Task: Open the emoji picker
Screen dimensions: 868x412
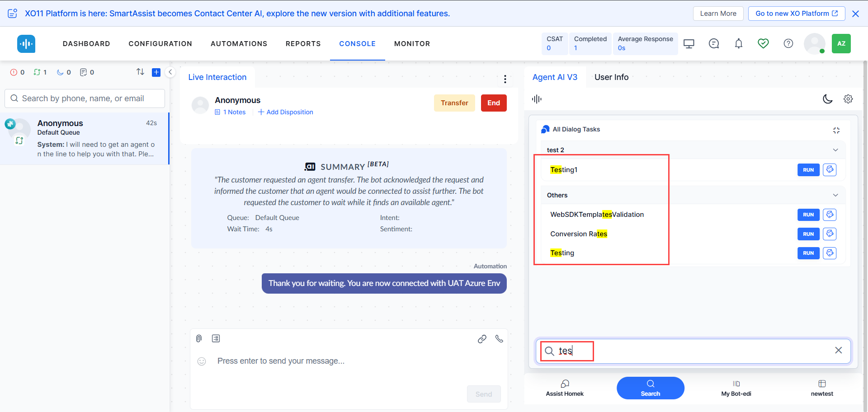Action: tap(202, 361)
